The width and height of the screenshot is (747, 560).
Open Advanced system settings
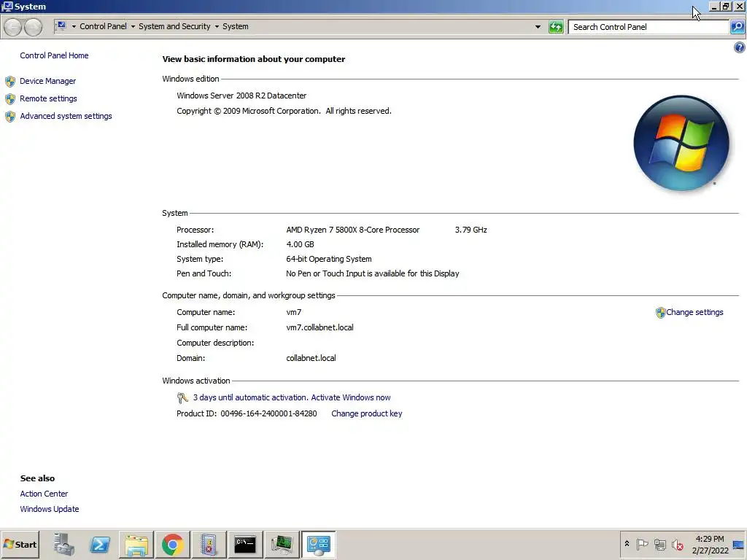coord(66,116)
